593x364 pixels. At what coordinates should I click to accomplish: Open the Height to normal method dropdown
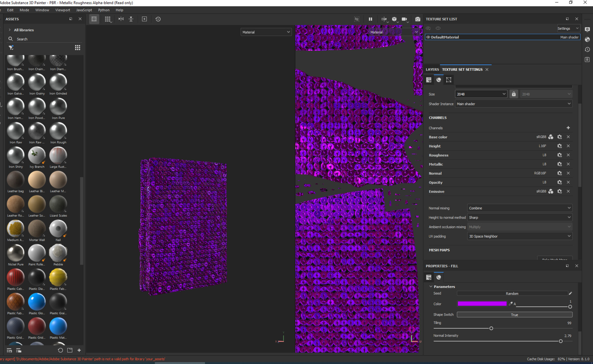click(519, 217)
